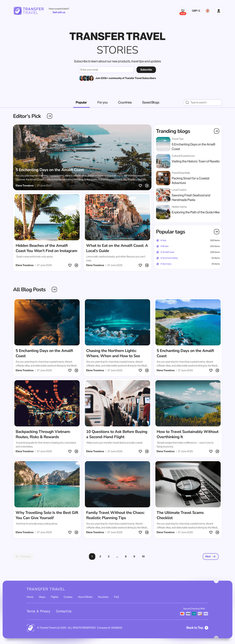Open Tranding blogs arrow icon

[x=217, y=131]
